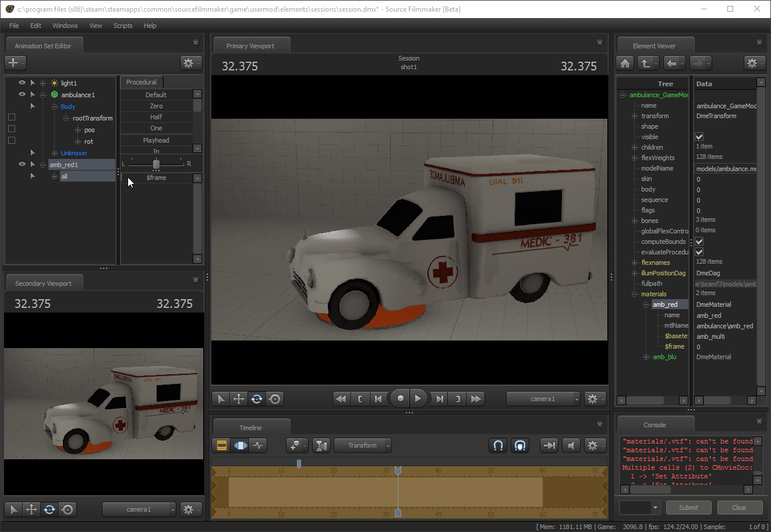Select the move manipulator in Primary Viewport

239,399
